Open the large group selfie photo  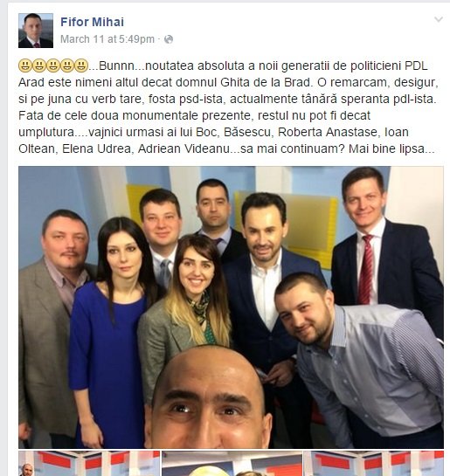click(x=231, y=307)
